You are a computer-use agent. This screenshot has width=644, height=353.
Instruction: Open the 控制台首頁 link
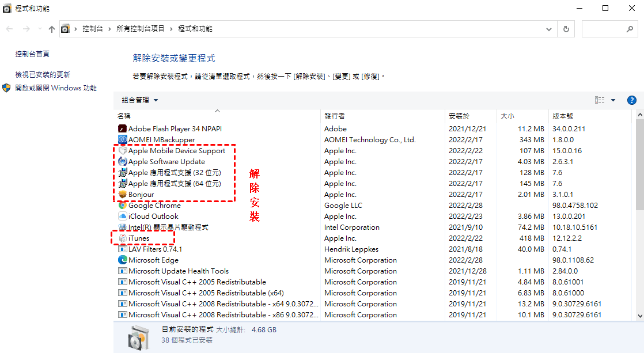tap(32, 54)
